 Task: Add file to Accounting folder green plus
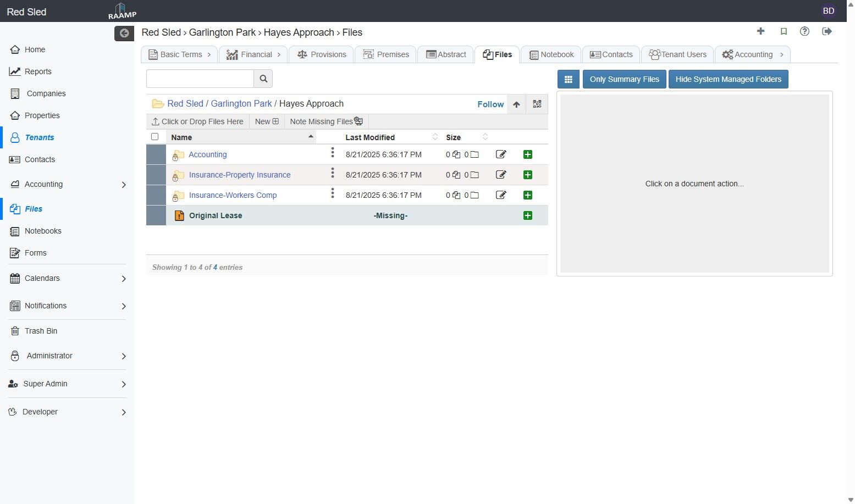point(528,154)
